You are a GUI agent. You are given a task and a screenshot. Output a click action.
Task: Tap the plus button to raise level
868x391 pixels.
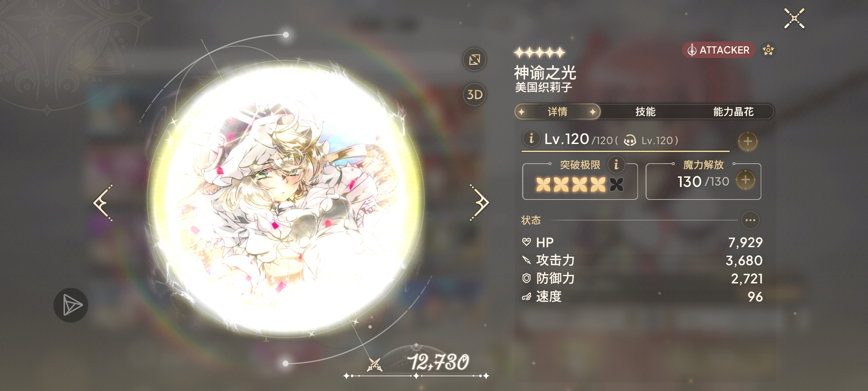pos(748,141)
